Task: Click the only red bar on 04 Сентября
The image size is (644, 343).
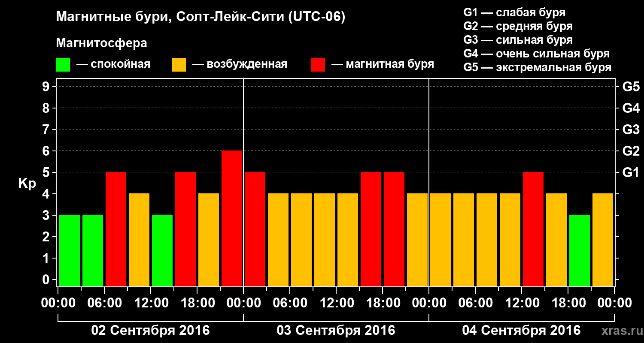Action: 533,229
